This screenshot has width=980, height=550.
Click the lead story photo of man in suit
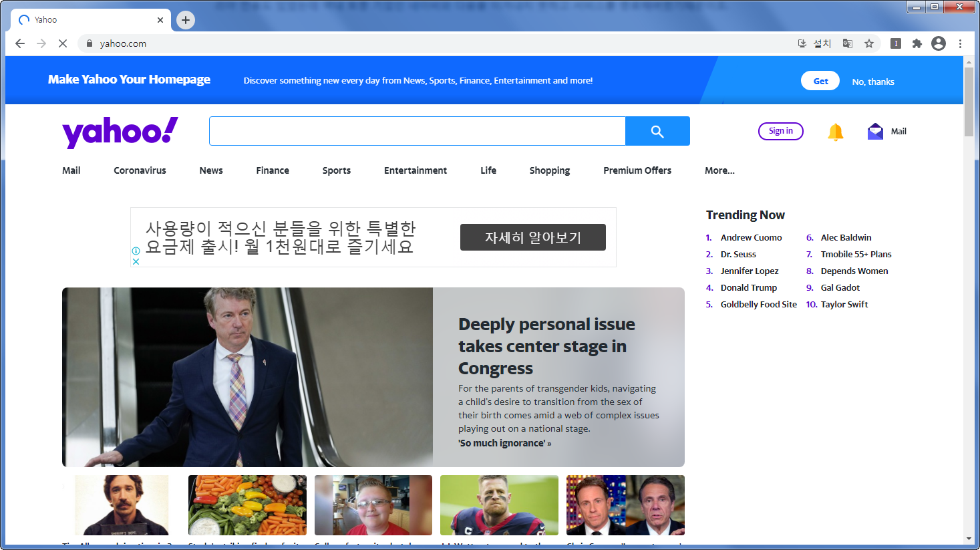(247, 377)
